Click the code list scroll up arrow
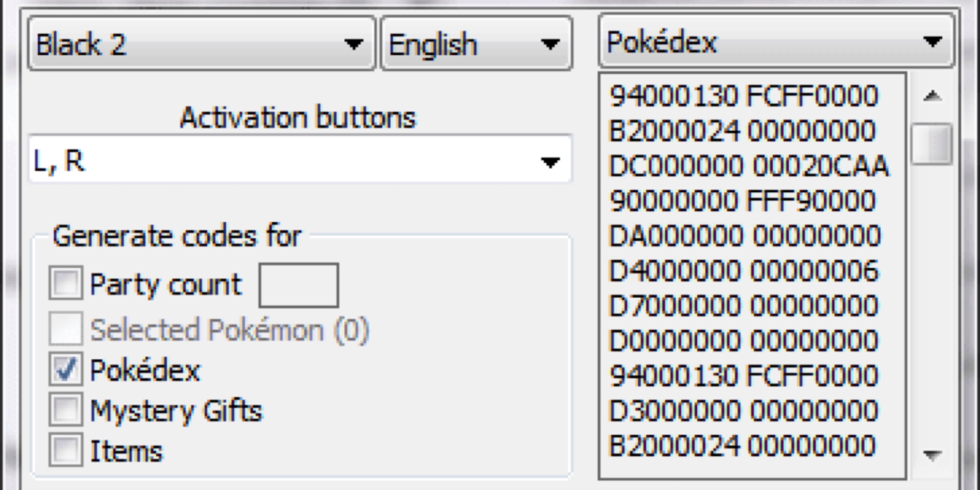This screenshot has width=980, height=490. [932, 95]
